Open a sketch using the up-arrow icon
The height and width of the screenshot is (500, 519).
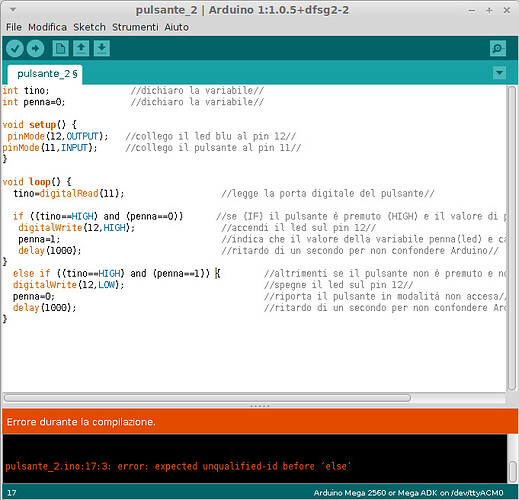(81, 49)
